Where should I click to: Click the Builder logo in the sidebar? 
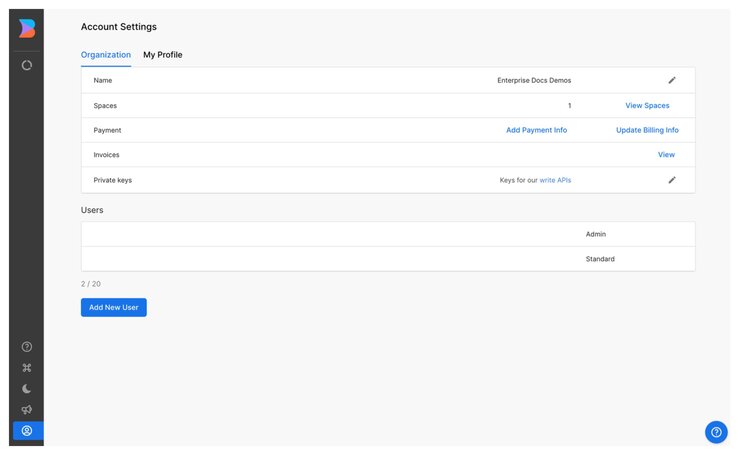pos(27,28)
